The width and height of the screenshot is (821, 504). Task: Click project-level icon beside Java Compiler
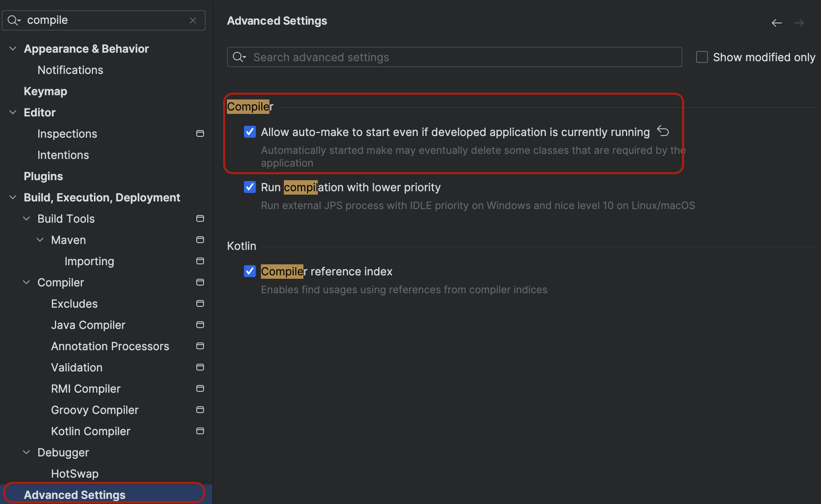200,325
